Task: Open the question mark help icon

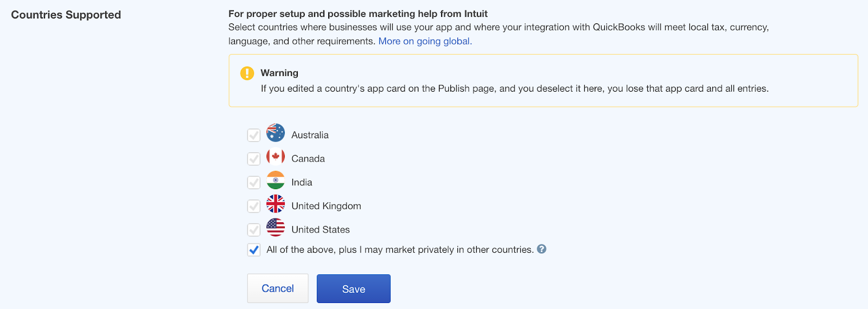Action: coord(541,249)
